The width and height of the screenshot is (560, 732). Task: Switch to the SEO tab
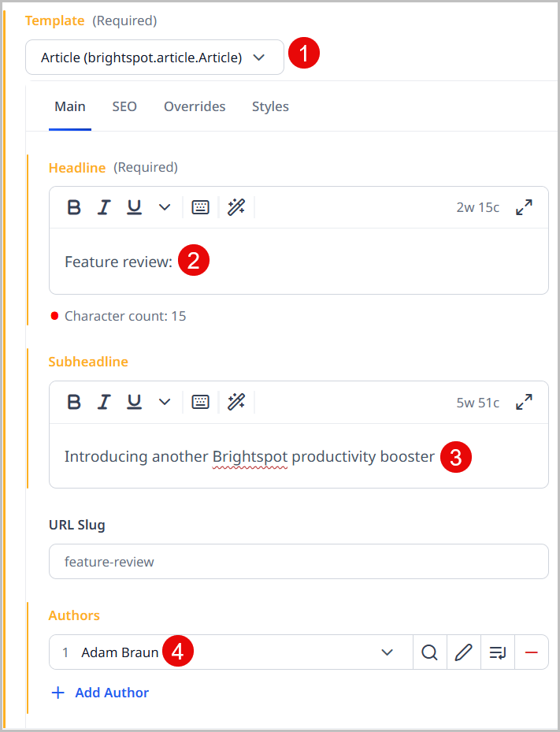coord(124,106)
